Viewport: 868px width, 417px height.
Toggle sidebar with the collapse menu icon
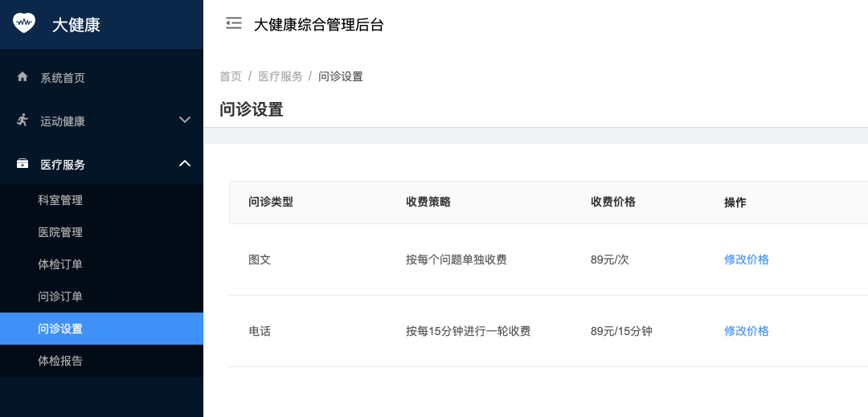[x=234, y=23]
